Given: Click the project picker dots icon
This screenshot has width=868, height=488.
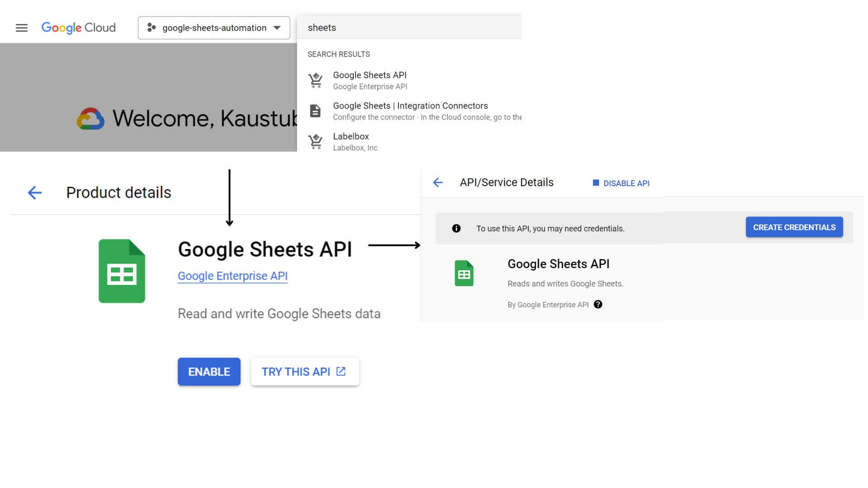Looking at the screenshot, I should click(151, 28).
